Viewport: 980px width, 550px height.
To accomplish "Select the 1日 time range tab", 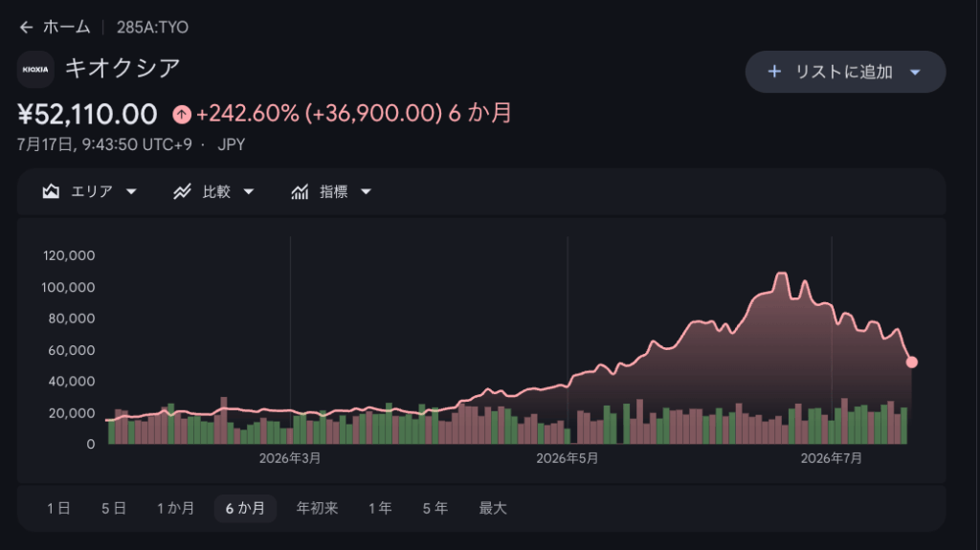I will tap(58, 509).
